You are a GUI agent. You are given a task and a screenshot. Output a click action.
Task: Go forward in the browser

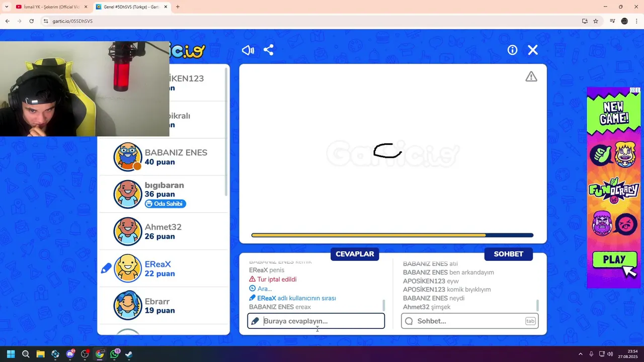tap(19, 21)
